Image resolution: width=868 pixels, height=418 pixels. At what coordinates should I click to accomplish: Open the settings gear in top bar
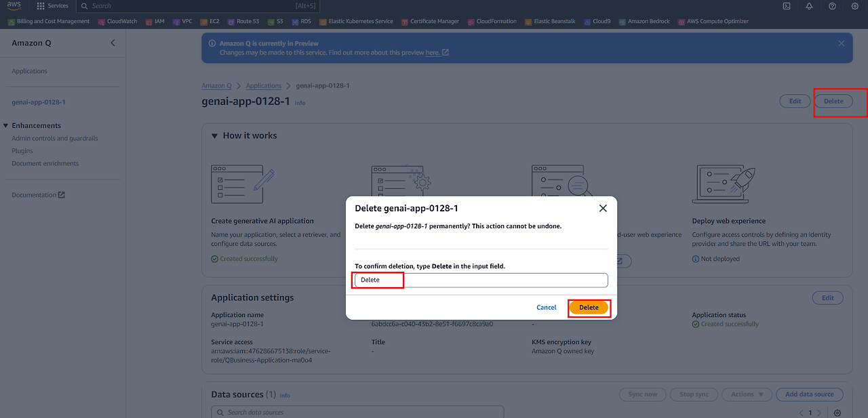click(x=854, y=6)
